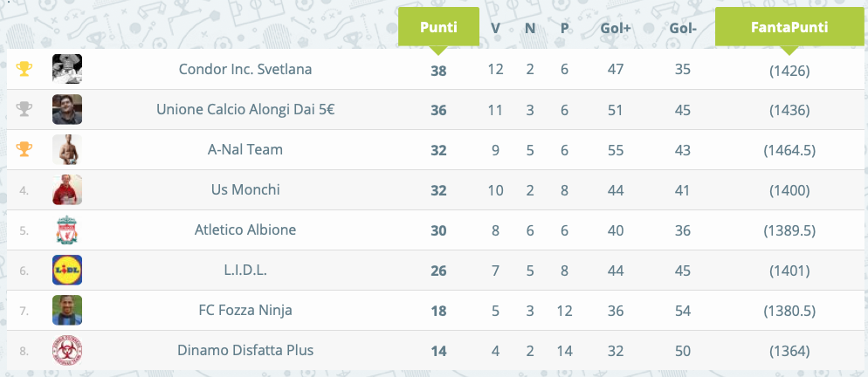Open the Liverpool crest logo of Atletico Albione

coord(67,230)
